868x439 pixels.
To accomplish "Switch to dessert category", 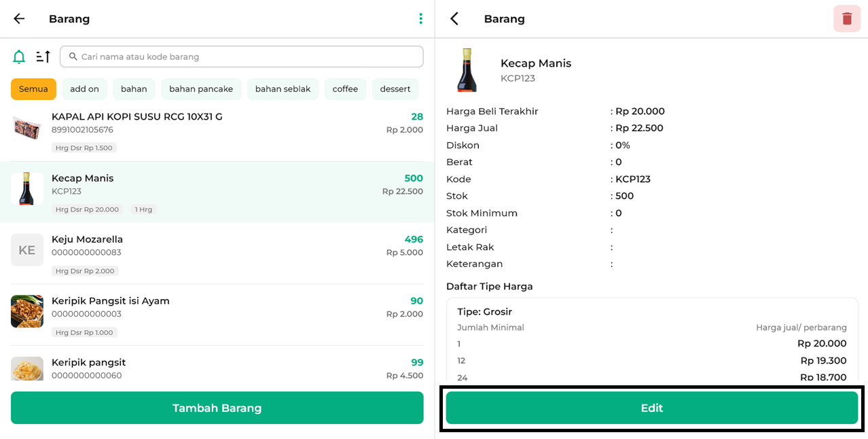I will [x=395, y=89].
